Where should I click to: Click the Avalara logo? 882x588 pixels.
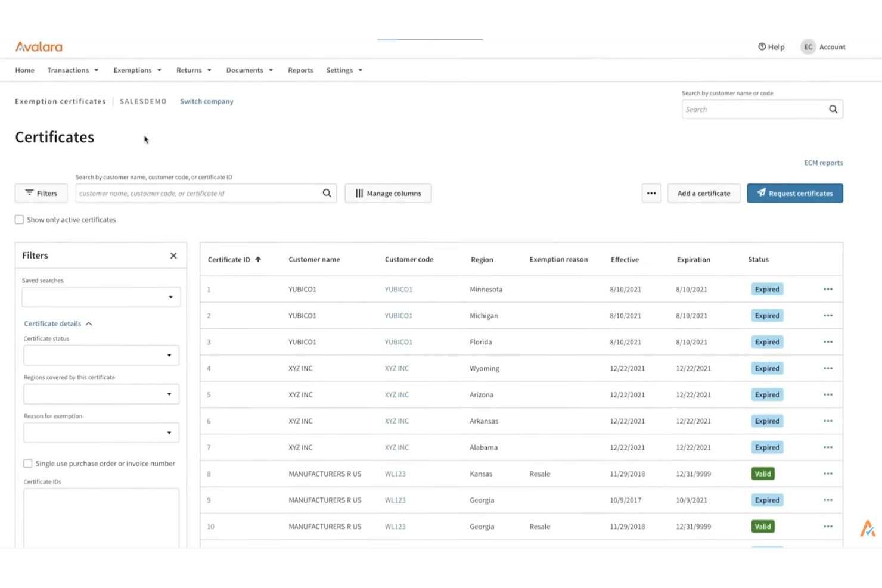[x=38, y=46]
